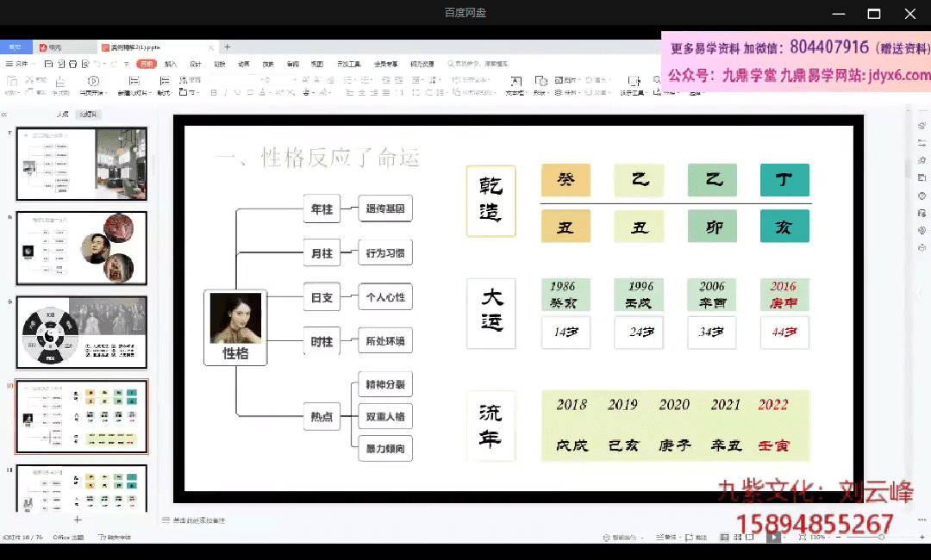
Task: Switch to the 插入 ribbon tab
Action: coord(171,64)
